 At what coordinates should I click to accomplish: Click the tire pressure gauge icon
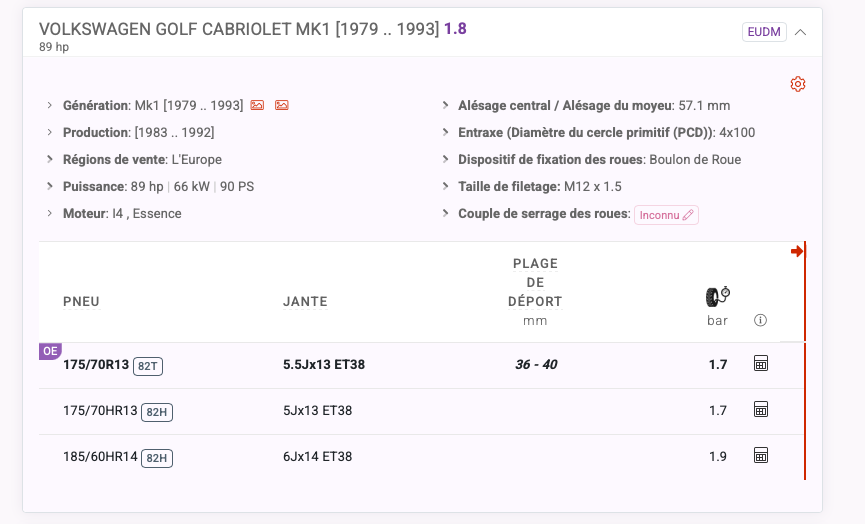click(718, 297)
